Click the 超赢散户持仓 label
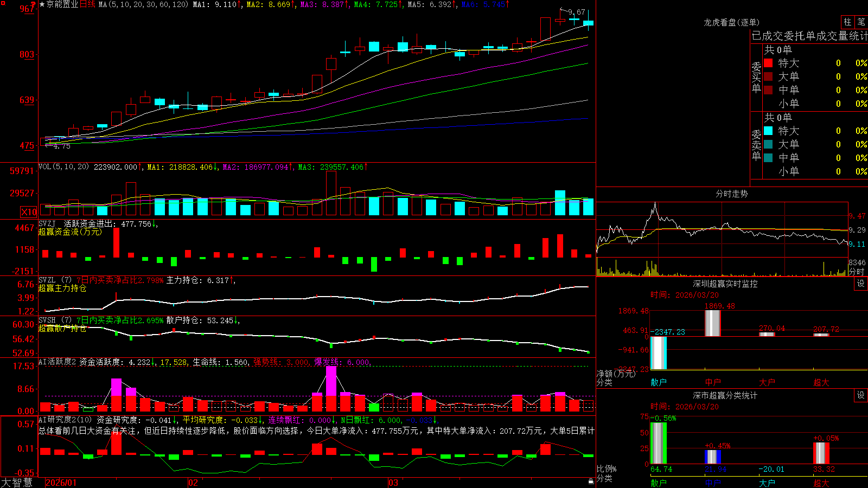The image size is (868, 488). tap(62, 328)
